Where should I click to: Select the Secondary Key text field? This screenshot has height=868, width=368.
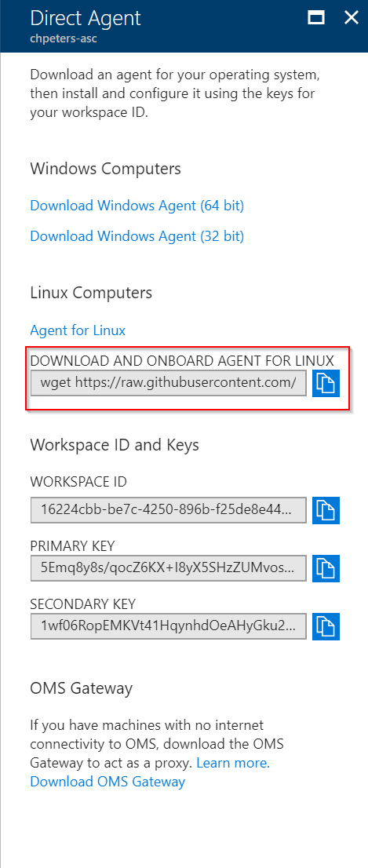(168, 626)
